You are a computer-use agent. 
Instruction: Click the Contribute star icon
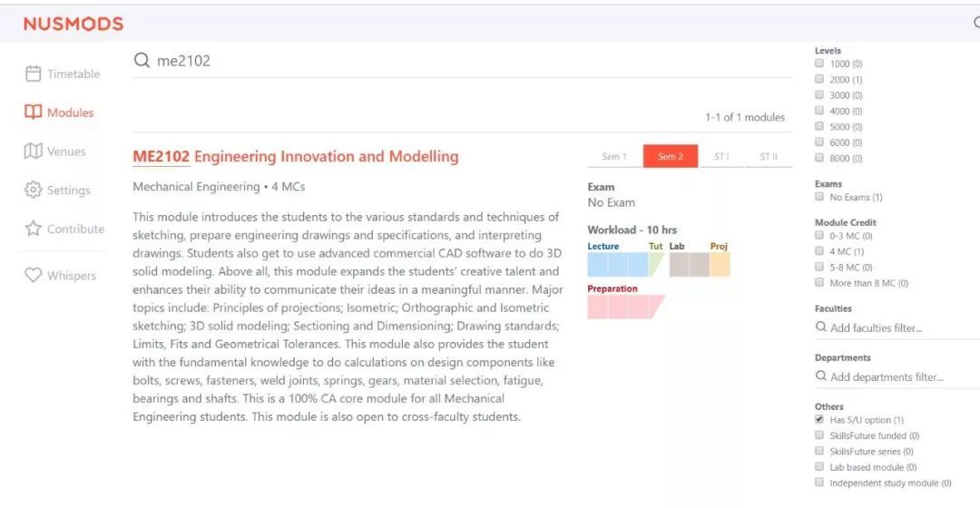point(33,229)
